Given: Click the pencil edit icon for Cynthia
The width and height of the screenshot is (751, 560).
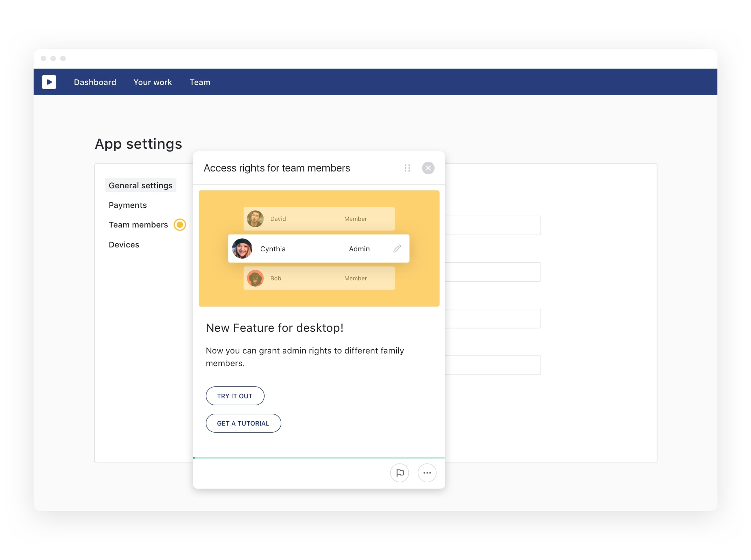Looking at the screenshot, I should [397, 248].
